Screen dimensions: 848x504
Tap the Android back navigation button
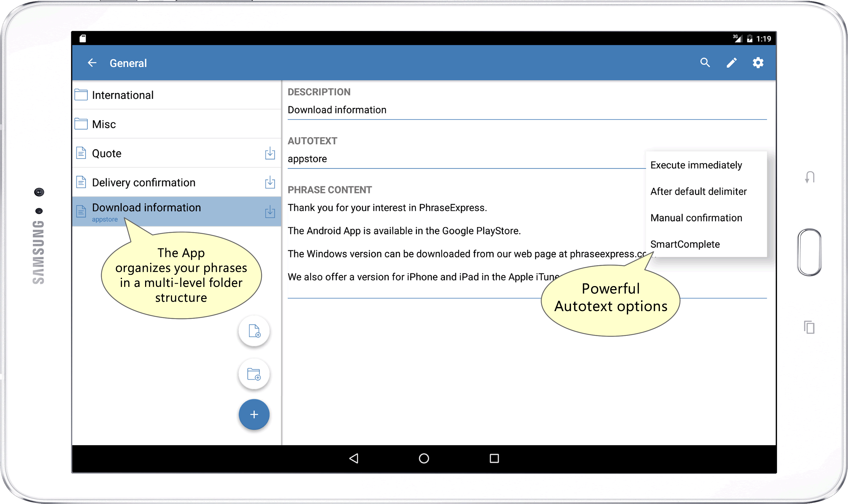click(354, 458)
